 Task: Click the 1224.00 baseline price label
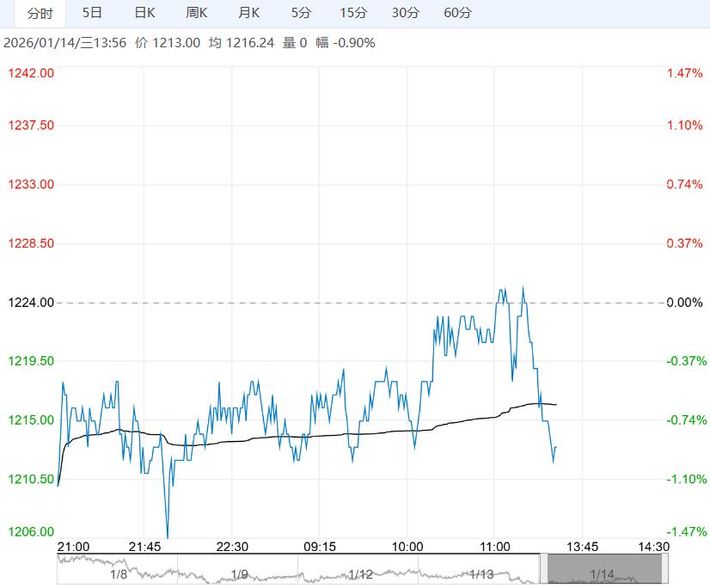click(31, 303)
